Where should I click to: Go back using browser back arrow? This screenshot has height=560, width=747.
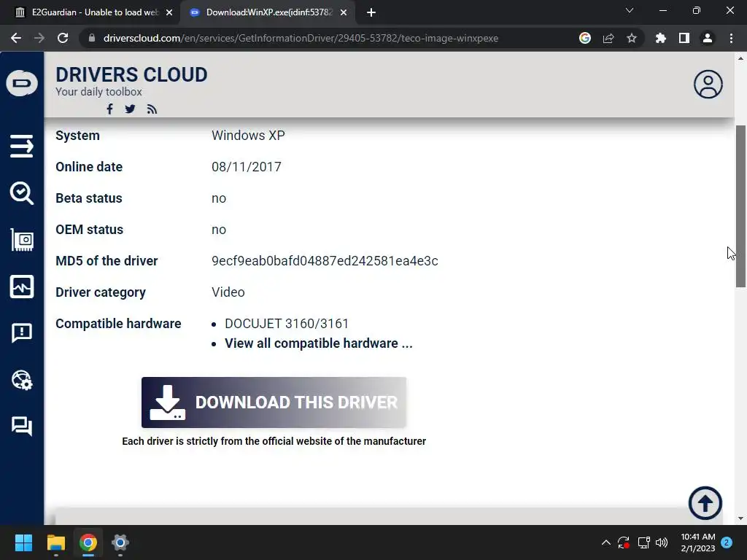[16, 38]
